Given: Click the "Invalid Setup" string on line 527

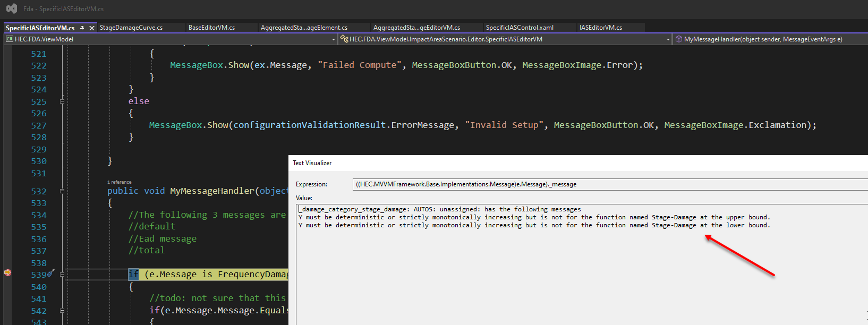Looking at the screenshot, I should click(506, 125).
